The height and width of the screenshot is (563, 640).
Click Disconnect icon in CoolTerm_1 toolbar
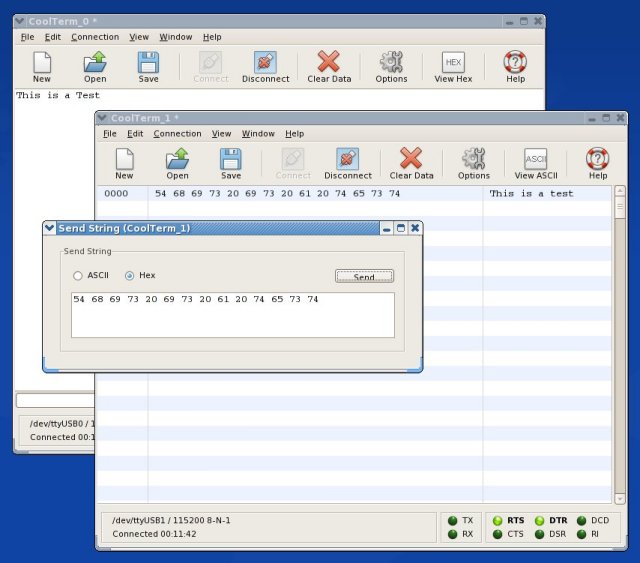(x=348, y=159)
